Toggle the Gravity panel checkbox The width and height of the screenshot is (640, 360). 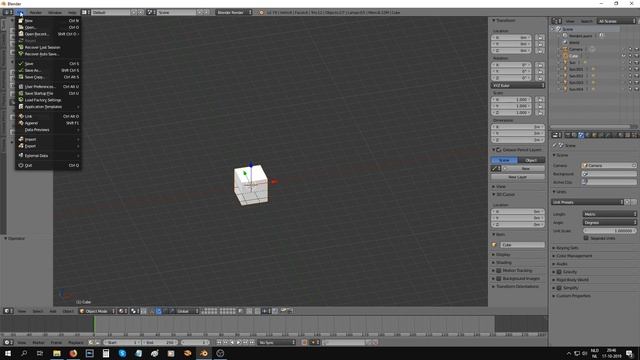coord(559,272)
